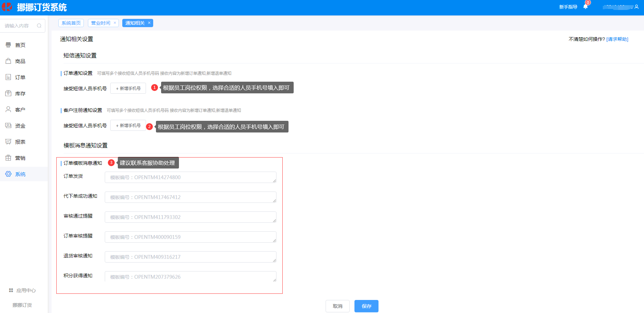Viewport: 644px width, 313px height.
Task: Open the products bag icon
Action: (x=8, y=61)
